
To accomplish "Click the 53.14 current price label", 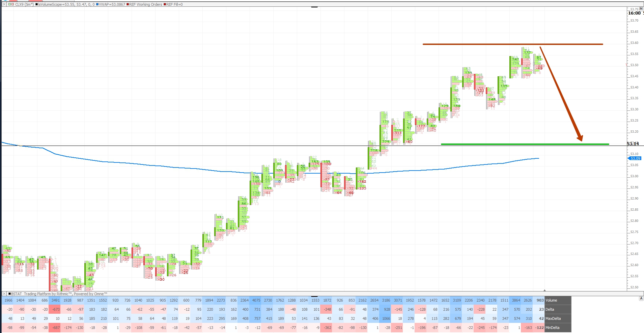I will coord(633,144).
